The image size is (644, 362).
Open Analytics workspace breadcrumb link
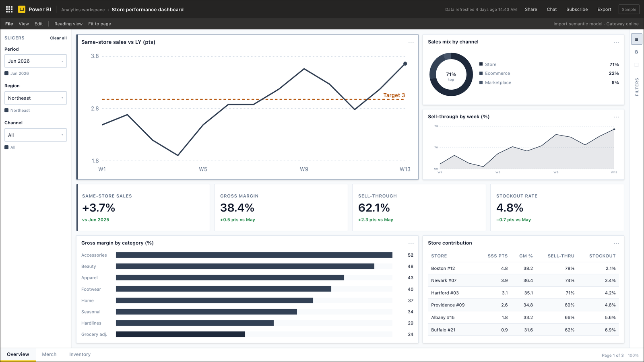tap(83, 10)
